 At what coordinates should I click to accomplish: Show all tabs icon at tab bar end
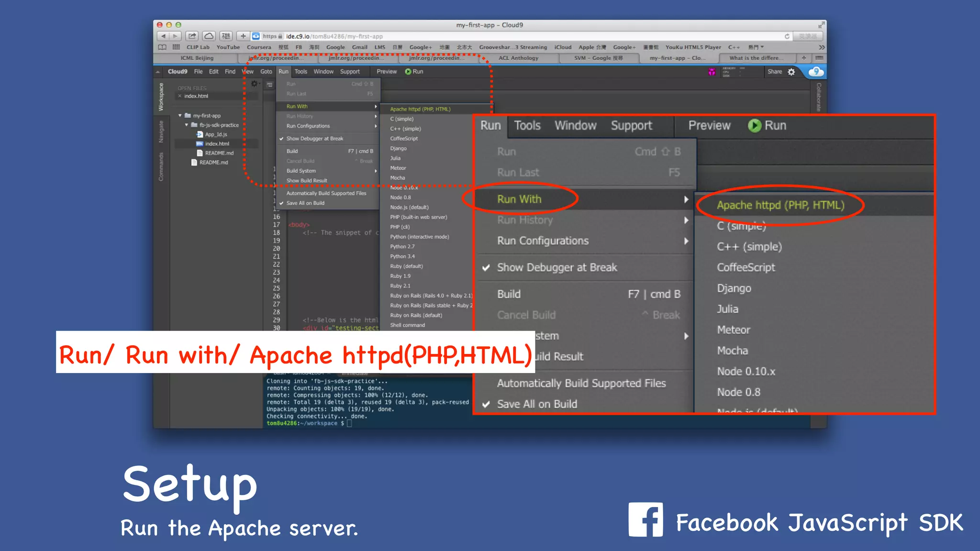[819, 58]
